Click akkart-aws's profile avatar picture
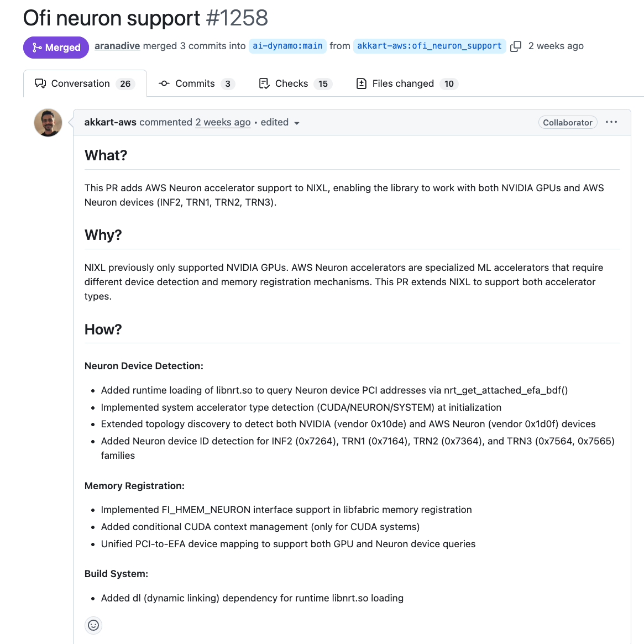The image size is (644, 644). 48,123
